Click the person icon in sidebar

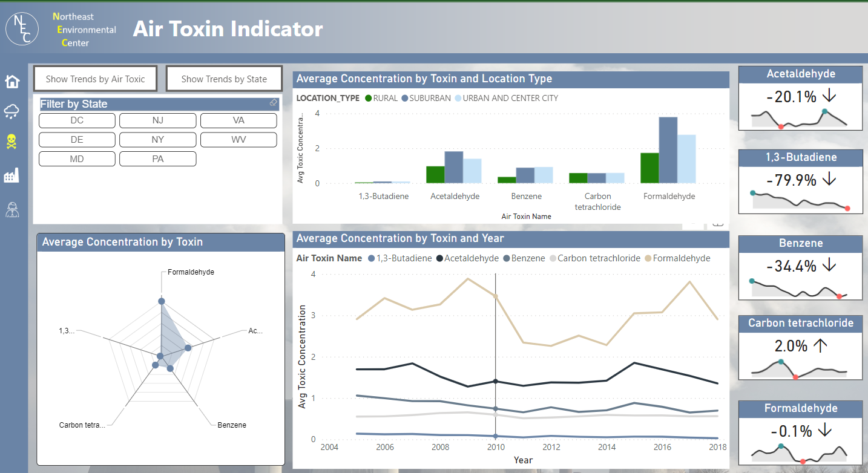pos(12,210)
